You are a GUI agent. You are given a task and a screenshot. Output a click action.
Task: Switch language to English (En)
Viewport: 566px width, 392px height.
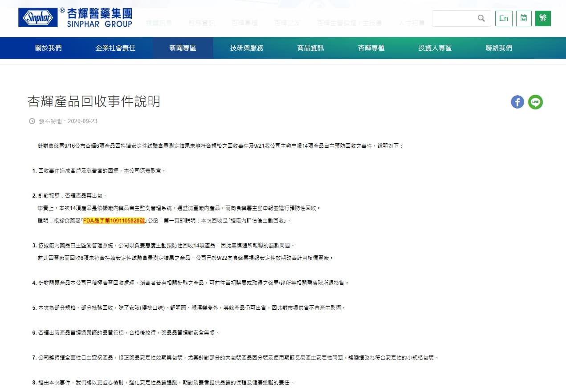504,18
